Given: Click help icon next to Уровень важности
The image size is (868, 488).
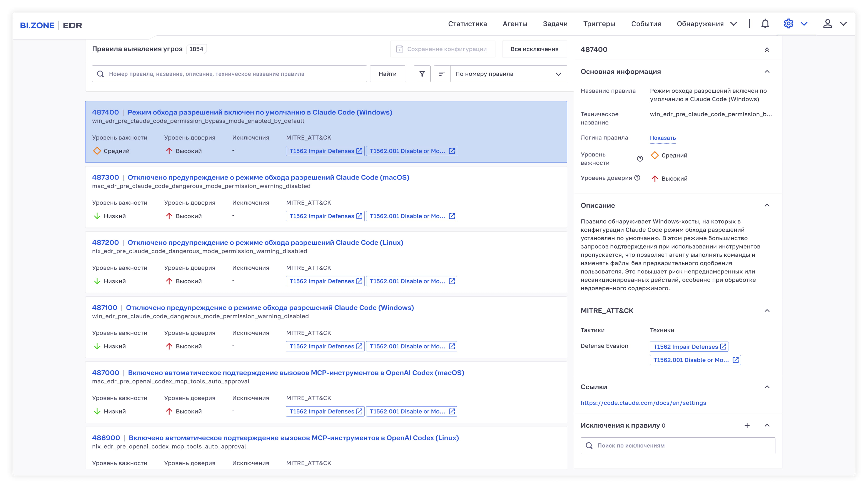Looking at the screenshot, I should tap(640, 159).
